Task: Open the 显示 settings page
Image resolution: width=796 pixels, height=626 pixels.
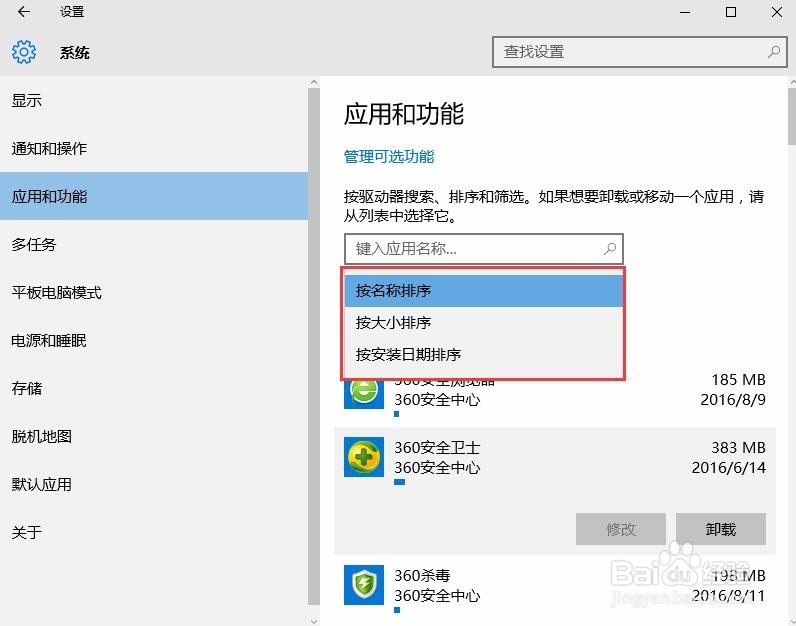Action: (154, 101)
